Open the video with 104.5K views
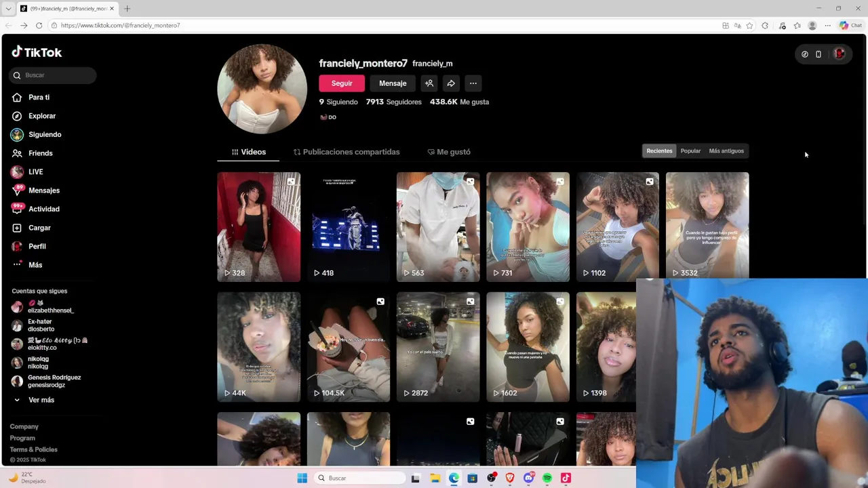The image size is (868, 488). pos(348,347)
